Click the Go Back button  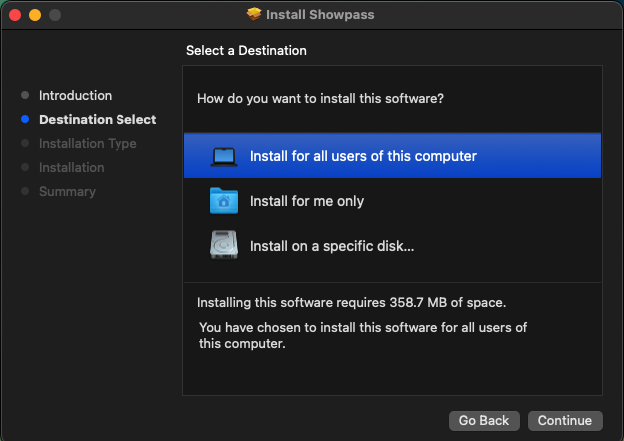pyautogui.click(x=484, y=420)
